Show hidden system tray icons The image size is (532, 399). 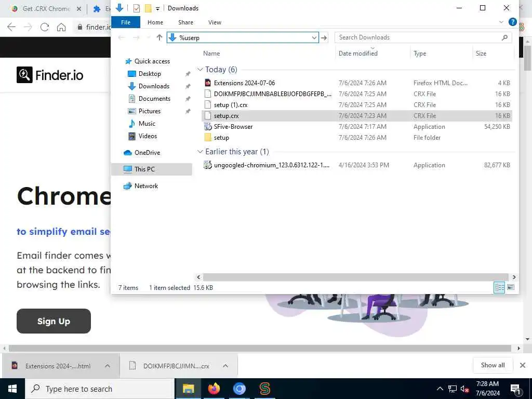pos(440,389)
